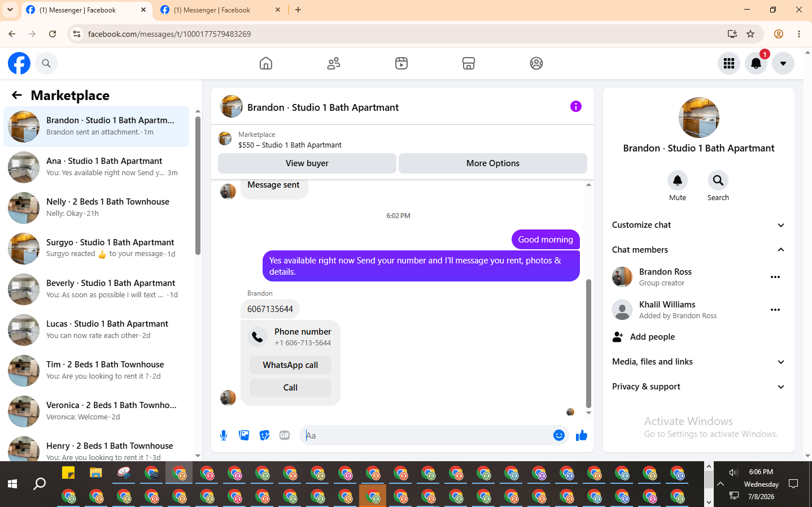This screenshot has width=812, height=507.
Task: Click the phone icon in phone number card
Action: pos(257,337)
